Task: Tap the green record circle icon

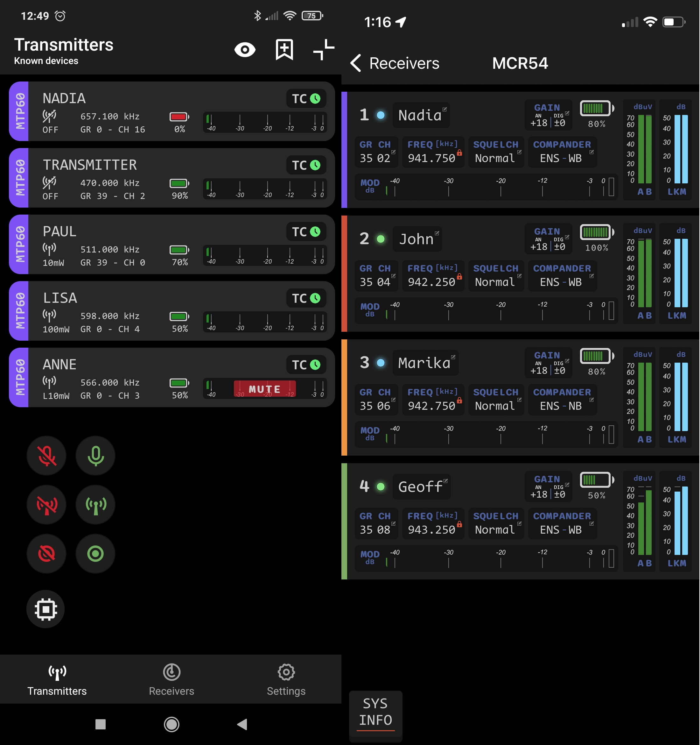Action: point(95,554)
